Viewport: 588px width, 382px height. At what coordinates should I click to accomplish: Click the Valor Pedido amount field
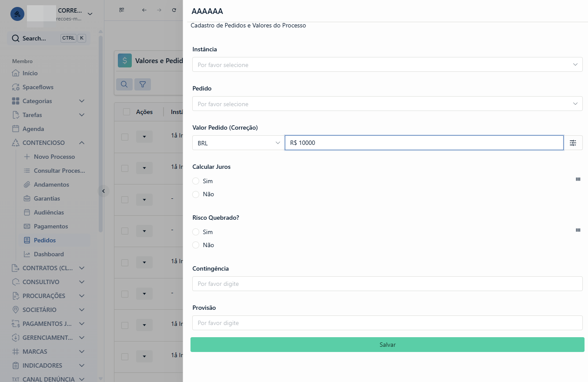pyautogui.click(x=424, y=143)
